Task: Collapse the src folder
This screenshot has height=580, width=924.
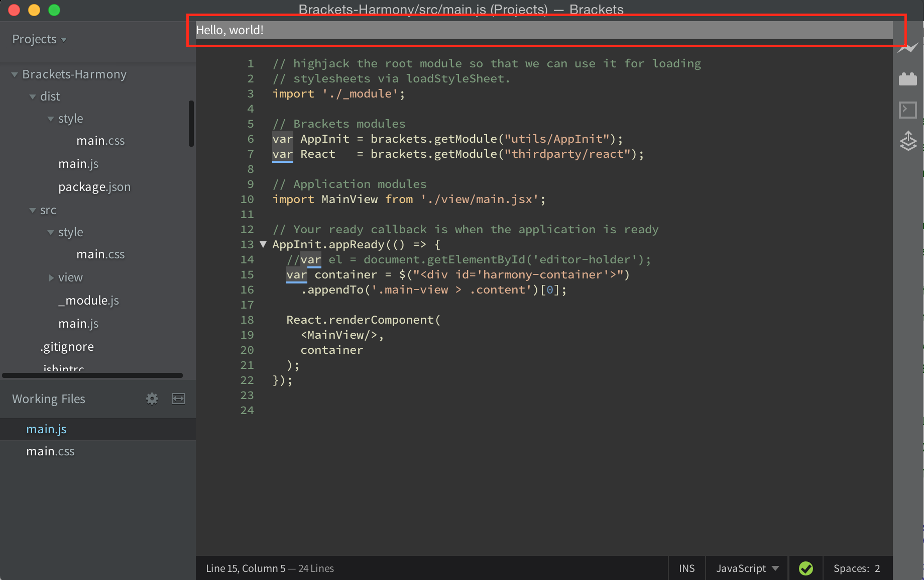Action: pos(33,210)
